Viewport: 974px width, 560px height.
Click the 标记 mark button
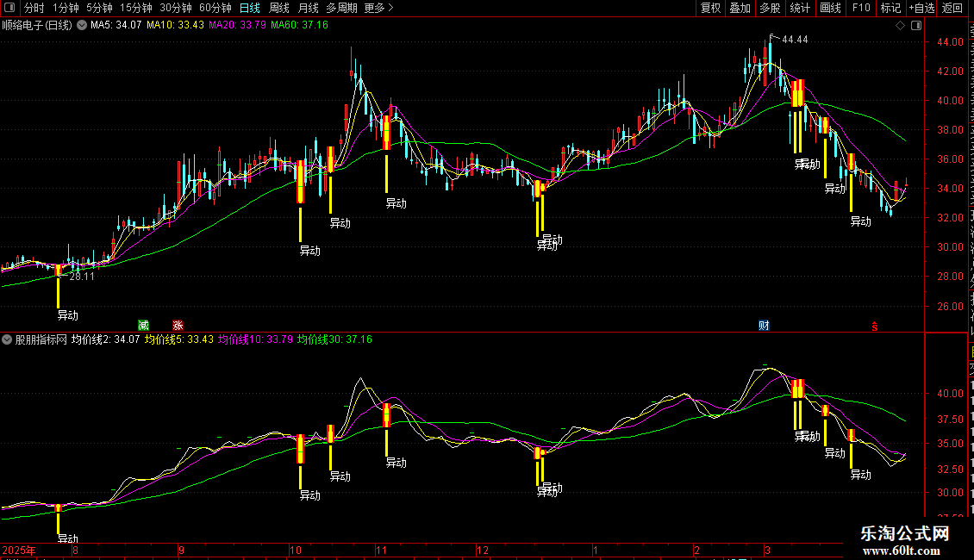click(890, 8)
